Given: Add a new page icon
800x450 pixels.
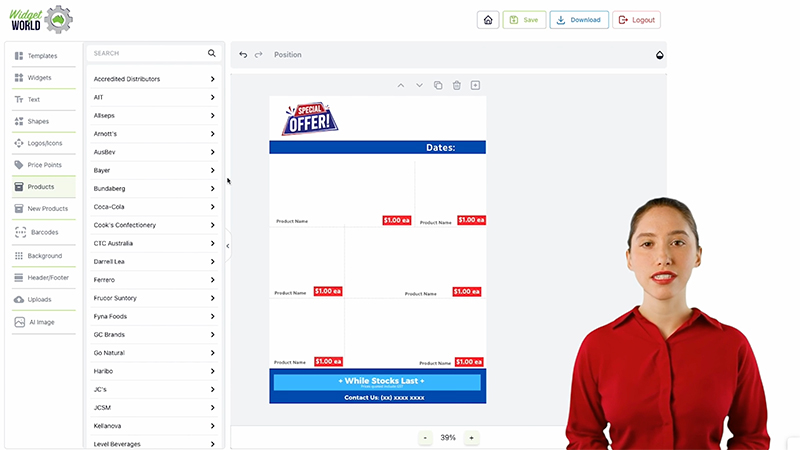Looking at the screenshot, I should pyautogui.click(x=475, y=86).
